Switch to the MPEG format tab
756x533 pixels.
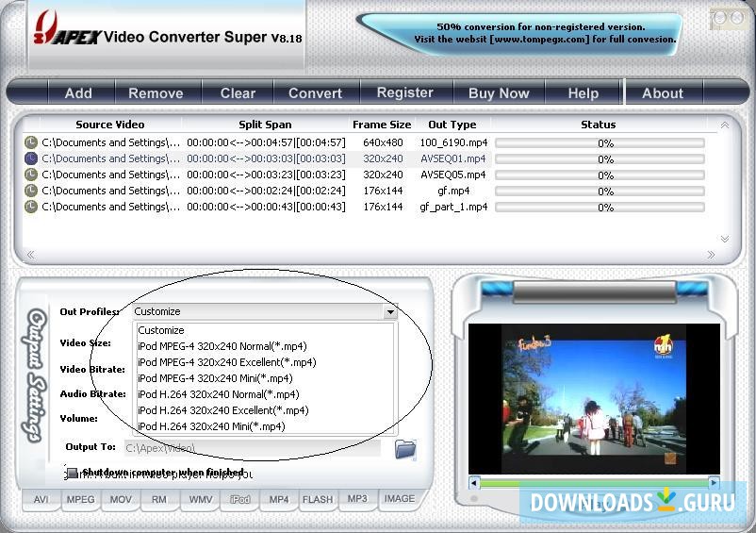coord(80,500)
